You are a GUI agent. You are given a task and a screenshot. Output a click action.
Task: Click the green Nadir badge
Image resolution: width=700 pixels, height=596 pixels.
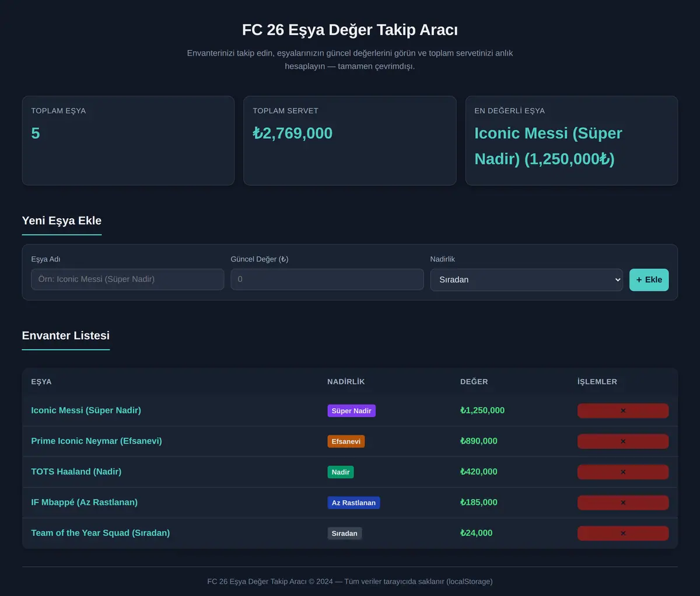click(341, 472)
